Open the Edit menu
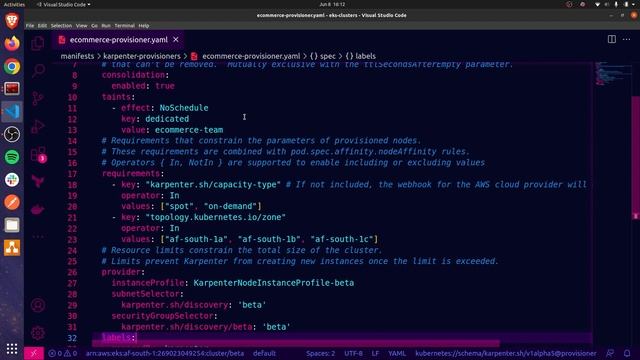640x360 pixels. point(42,26)
